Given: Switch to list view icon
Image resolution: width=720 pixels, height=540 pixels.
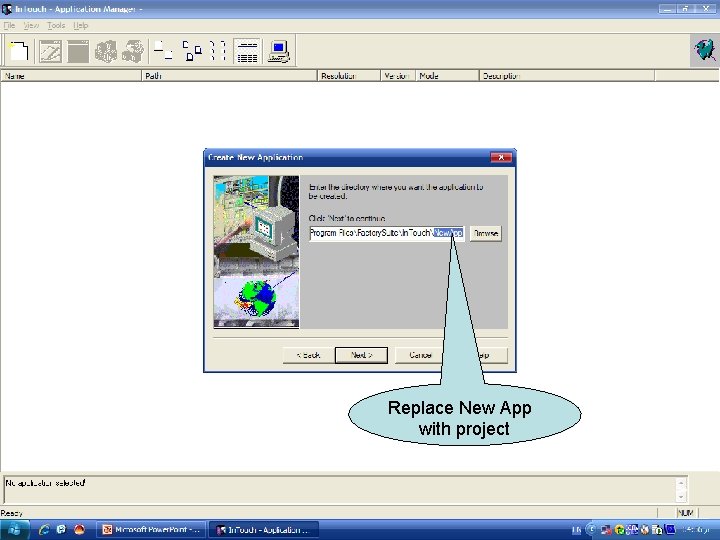Looking at the screenshot, I should click(218, 51).
